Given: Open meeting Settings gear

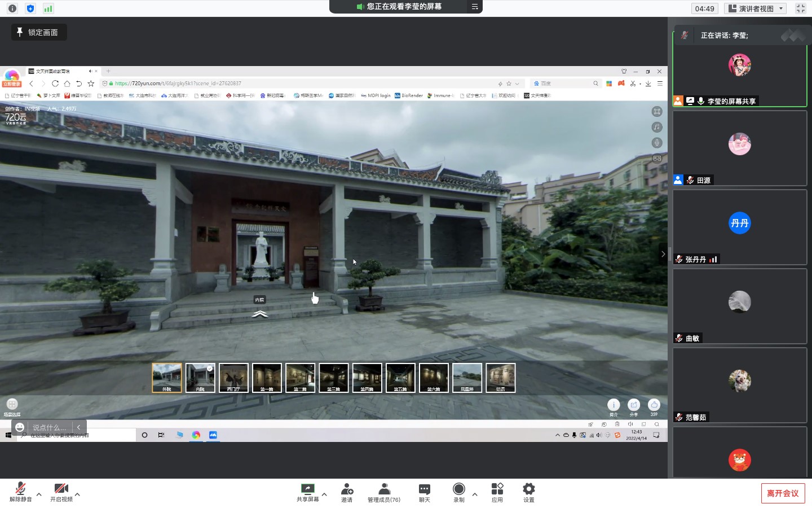Looking at the screenshot, I should click(x=528, y=492).
